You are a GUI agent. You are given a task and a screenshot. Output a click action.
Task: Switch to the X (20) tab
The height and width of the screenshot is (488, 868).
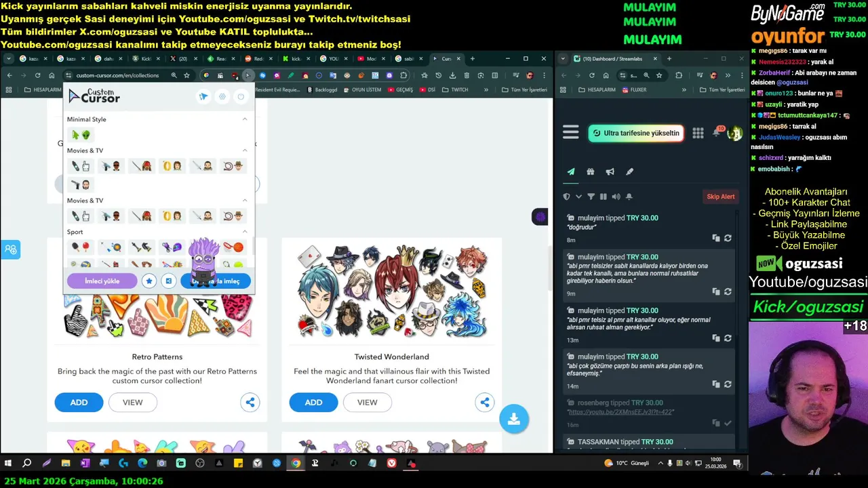(x=178, y=58)
